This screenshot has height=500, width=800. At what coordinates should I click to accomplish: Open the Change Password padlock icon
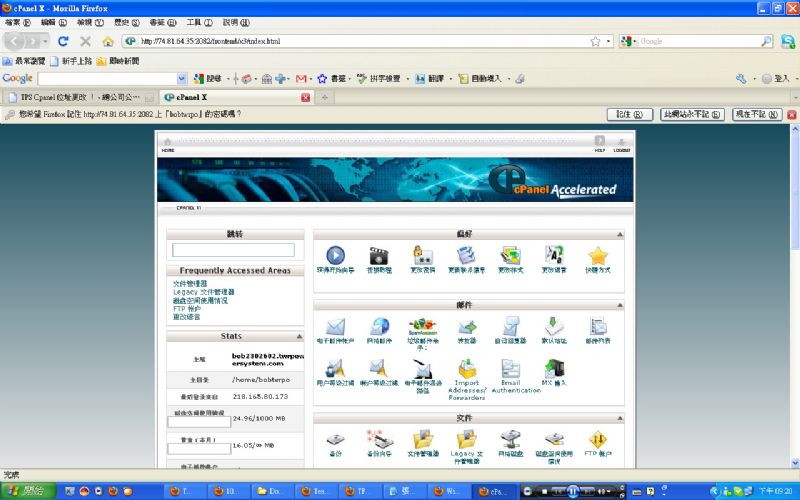click(423, 255)
